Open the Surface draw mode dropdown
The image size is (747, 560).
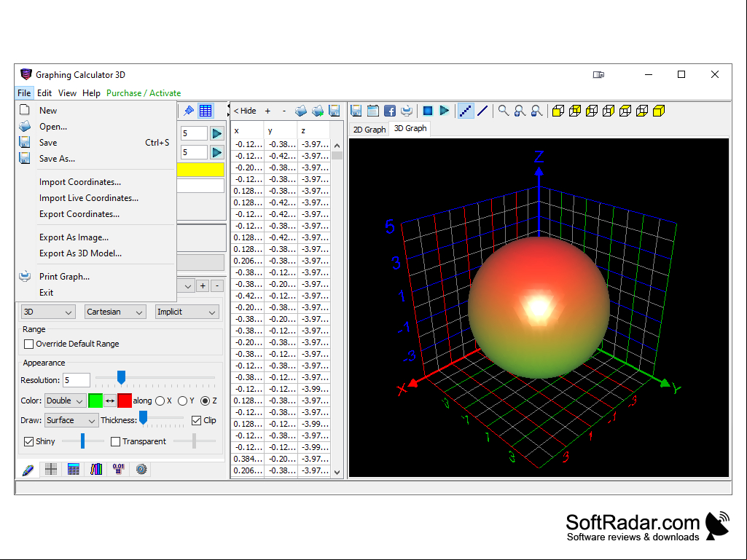point(72,420)
